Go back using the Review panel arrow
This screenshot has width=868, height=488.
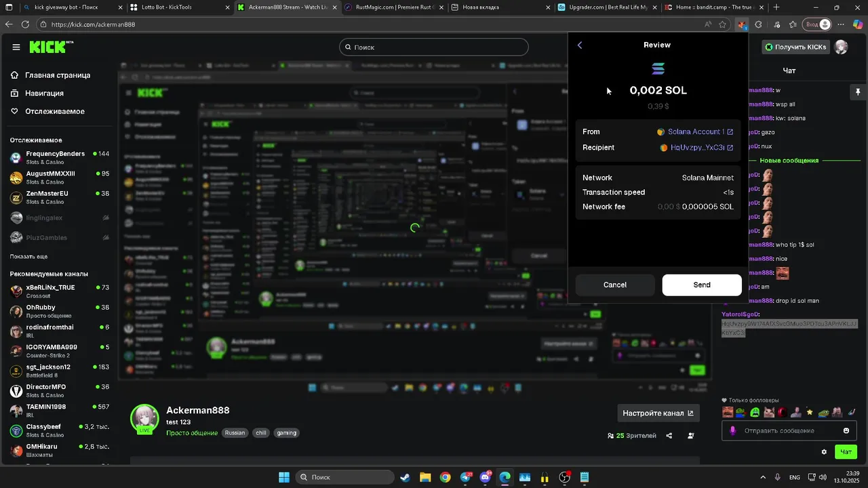pos(580,45)
